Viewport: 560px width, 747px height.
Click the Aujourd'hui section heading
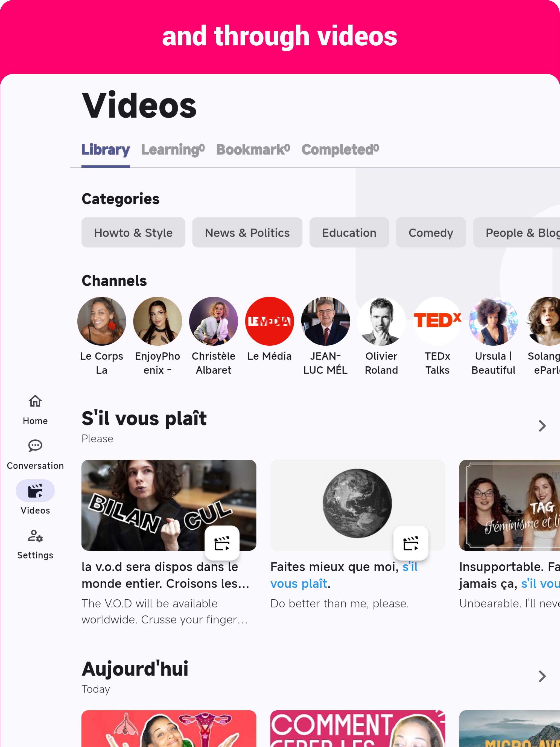[135, 669]
